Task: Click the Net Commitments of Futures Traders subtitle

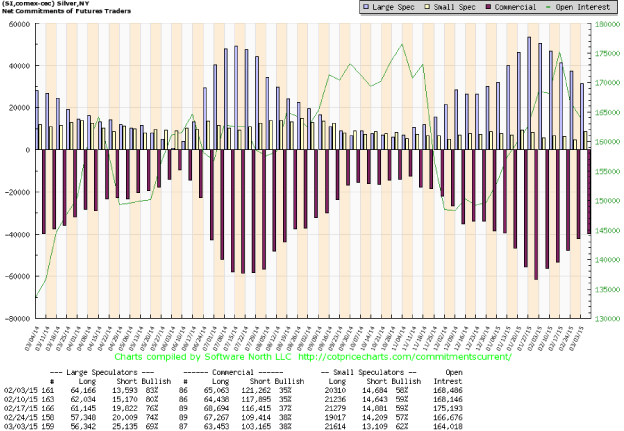Action: point(56,12)
